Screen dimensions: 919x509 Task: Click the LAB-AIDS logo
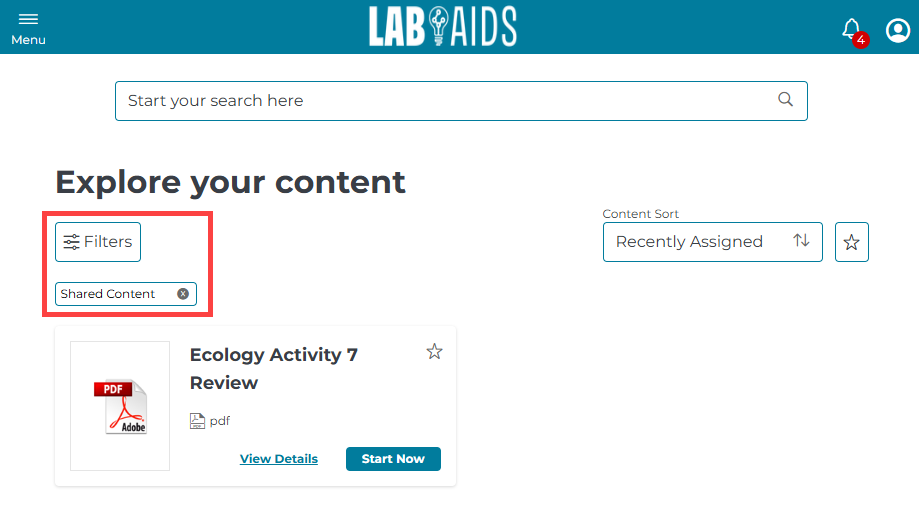[443, 26]
